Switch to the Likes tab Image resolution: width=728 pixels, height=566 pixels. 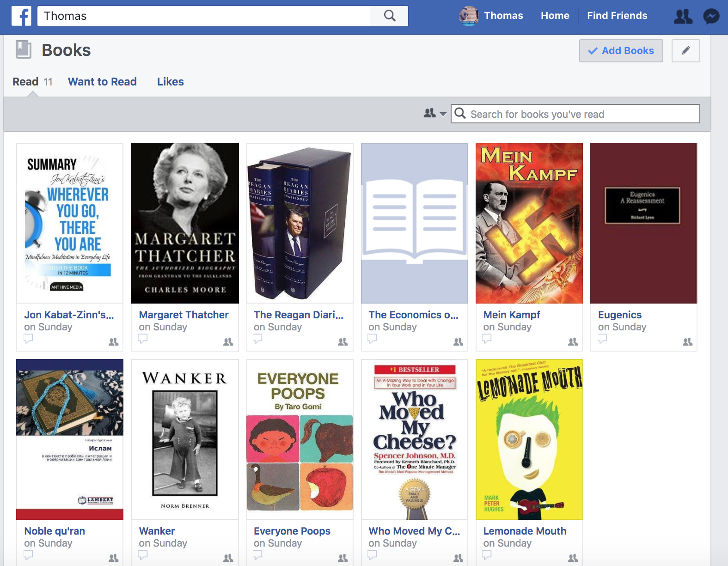click(171, 82)
